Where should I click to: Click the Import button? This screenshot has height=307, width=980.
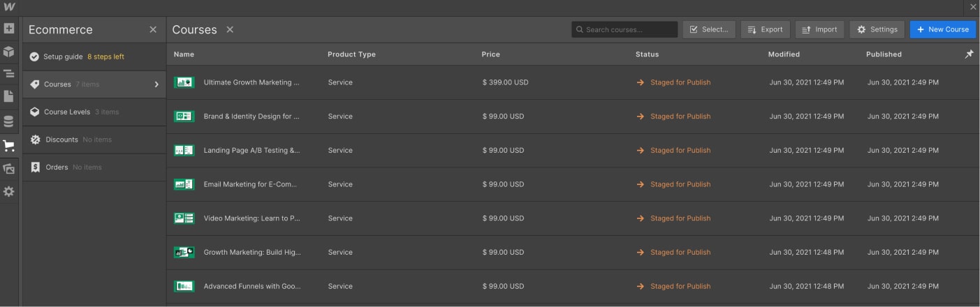pyautogui.click(x=819, y=29)
